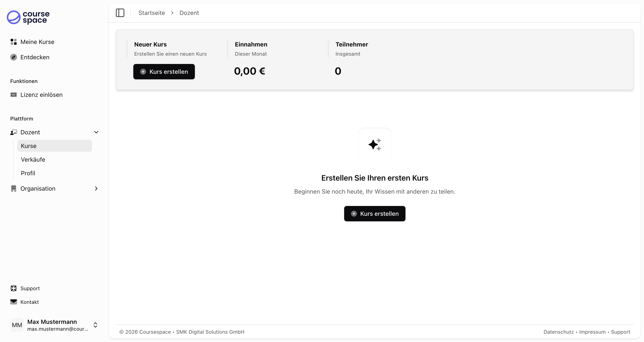Click the Entdecken compass icon
The height and width of the screenshot is (342, 644).
click(13, 57)
